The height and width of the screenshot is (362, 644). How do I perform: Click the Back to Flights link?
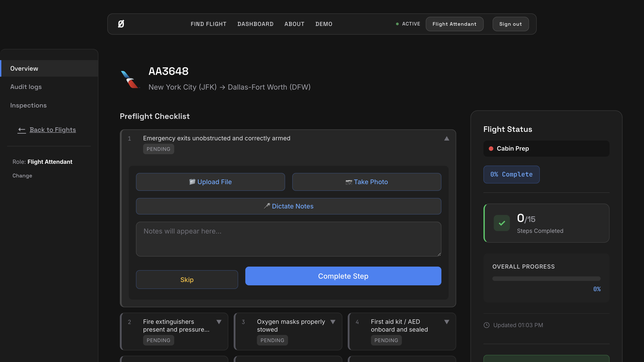pos(53,130)
